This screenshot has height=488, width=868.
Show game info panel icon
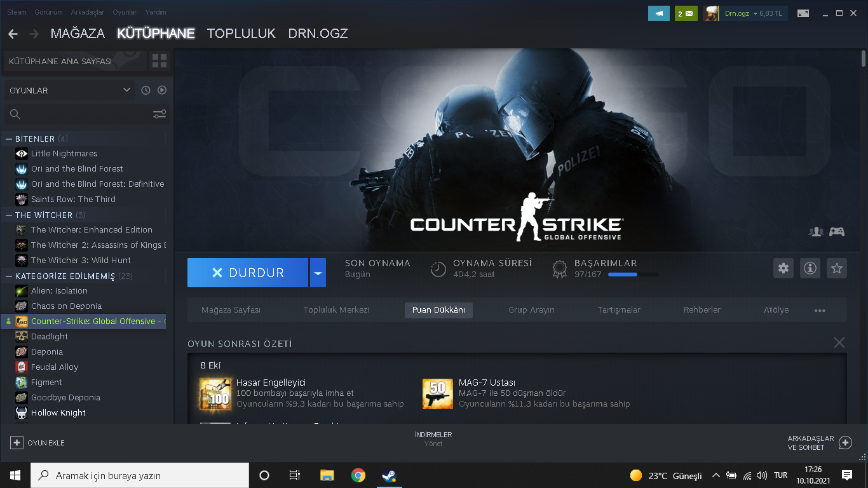810,268
